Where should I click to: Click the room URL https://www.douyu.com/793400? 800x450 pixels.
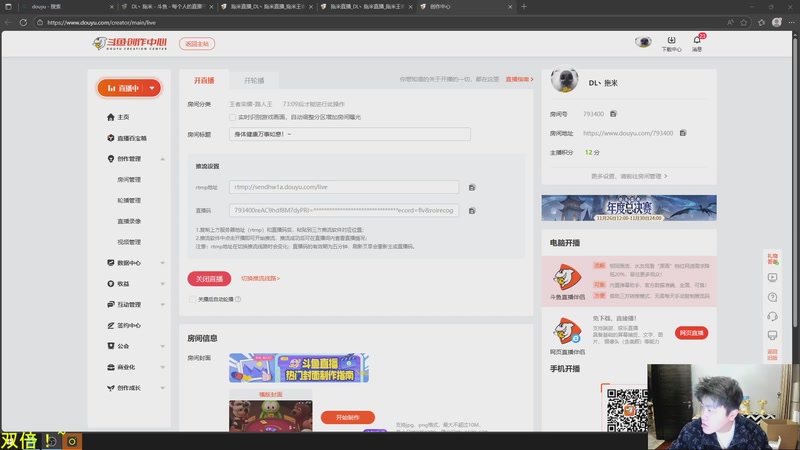(x=628, y=133)
